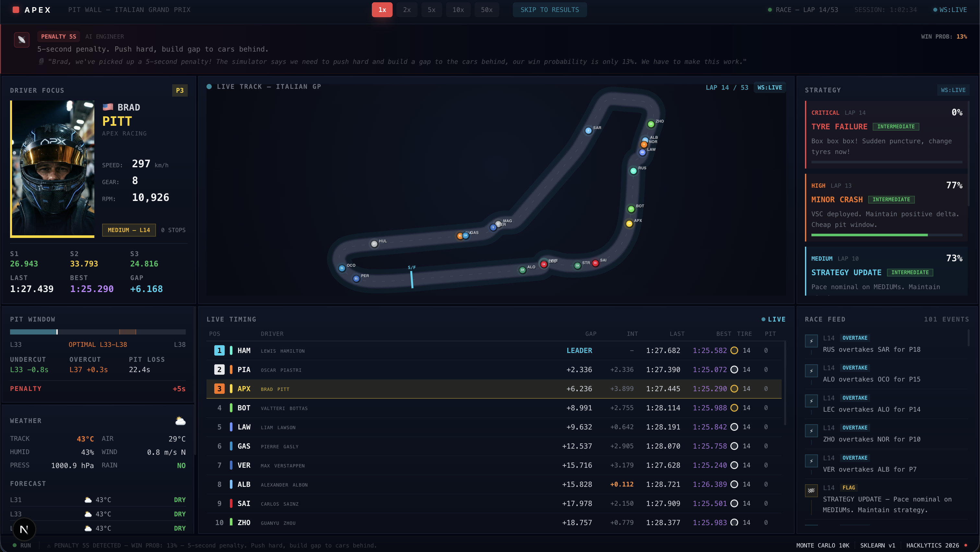The height and width of the screenshot is (552, 980).
Task: Click the satellite dish icon in penalty banner
Action: click(x=22, y=40)
